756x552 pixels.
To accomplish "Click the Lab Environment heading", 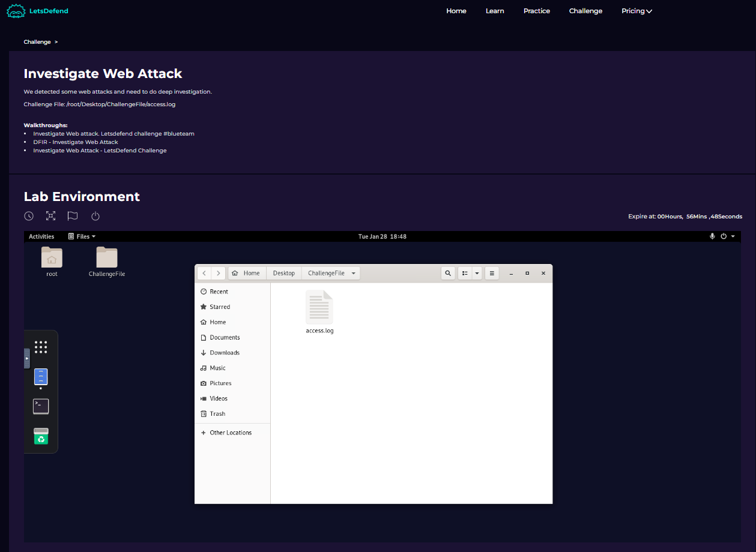I will tap(82, 197).
